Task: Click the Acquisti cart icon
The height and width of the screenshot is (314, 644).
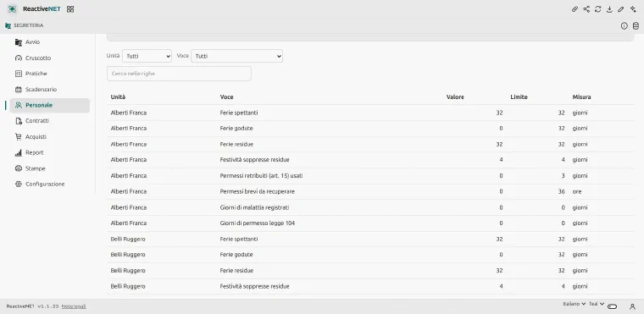Action: click(18, 136)
